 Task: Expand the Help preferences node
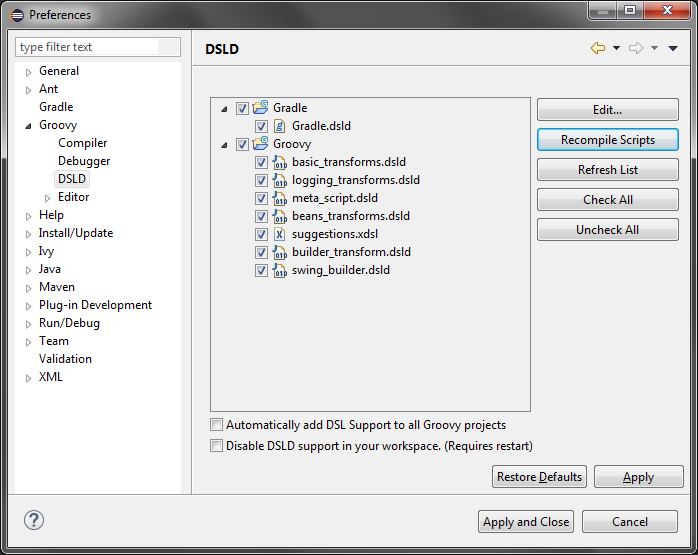click(28, 216)
